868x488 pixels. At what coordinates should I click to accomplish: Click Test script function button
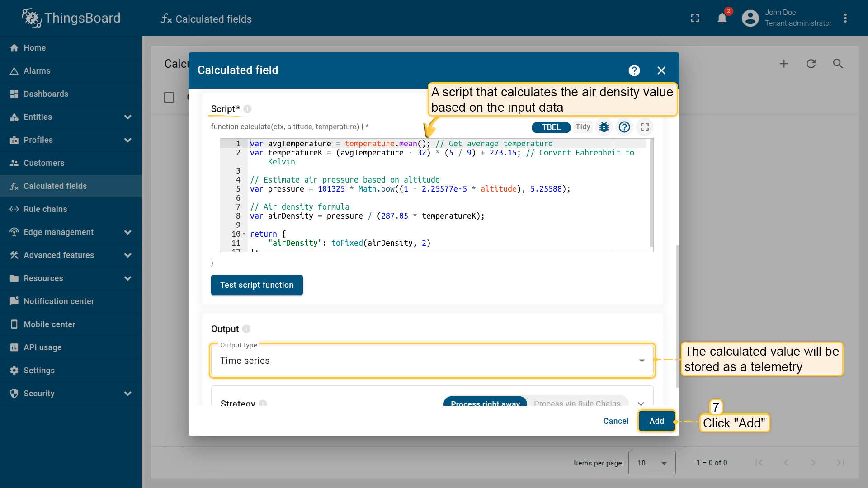point(257,285)
